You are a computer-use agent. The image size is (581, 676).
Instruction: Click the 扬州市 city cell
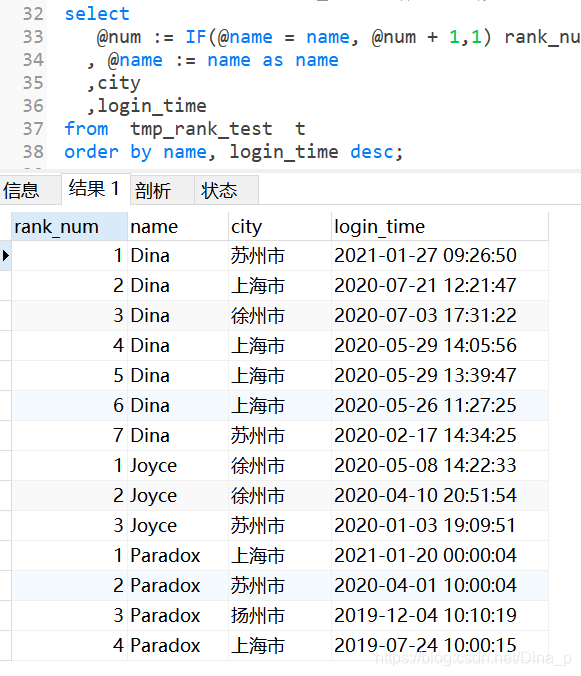click(280, 615)
